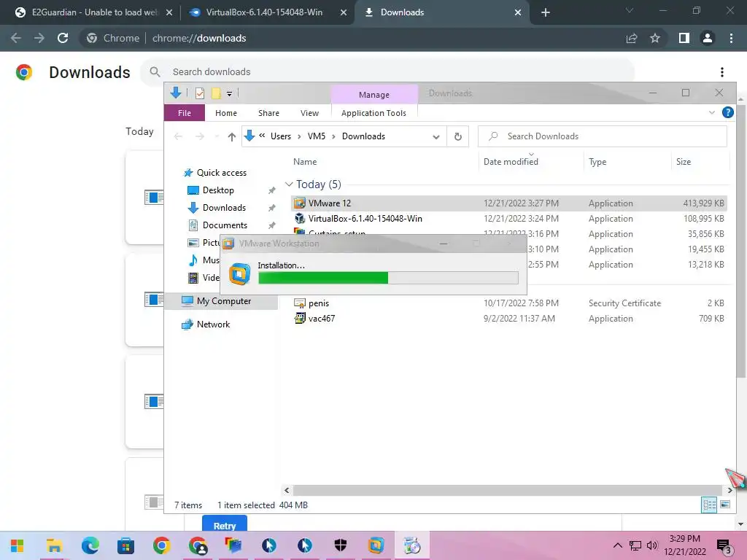The width and height of the screenshot is (747, 560).
Task: Bookmark this tab with the star icon
Action: click(x=655, y=38)
